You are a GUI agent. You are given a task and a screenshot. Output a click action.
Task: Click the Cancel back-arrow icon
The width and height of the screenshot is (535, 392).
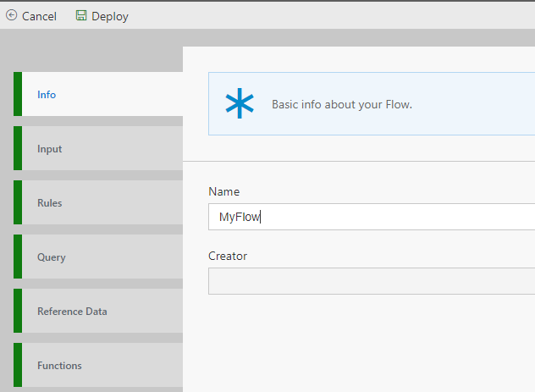pyautogui.click(x=11, y=15)
